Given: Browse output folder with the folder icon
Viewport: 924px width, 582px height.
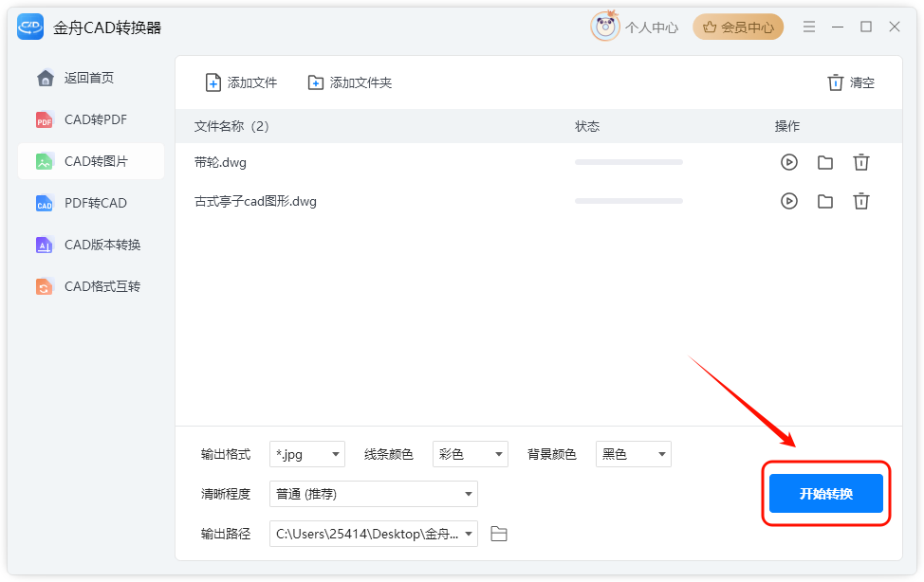Looking at the screenshot, I should click(x=499, y=534).
